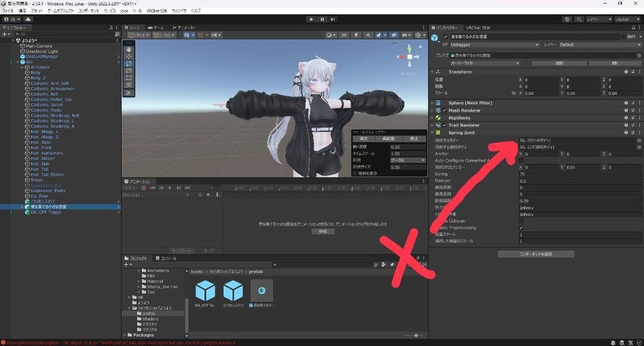Open the VRChat SDK menu
This screenshot has height=346, width=644.
[x=157, y=11]
